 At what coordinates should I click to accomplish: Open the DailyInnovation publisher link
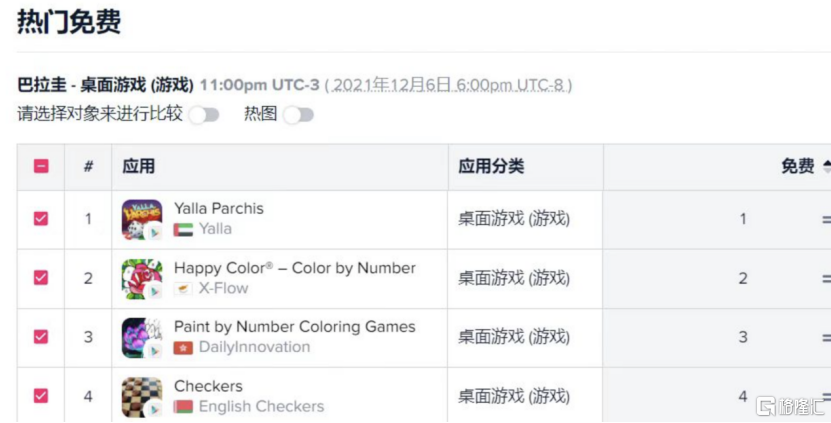[254, 347]
